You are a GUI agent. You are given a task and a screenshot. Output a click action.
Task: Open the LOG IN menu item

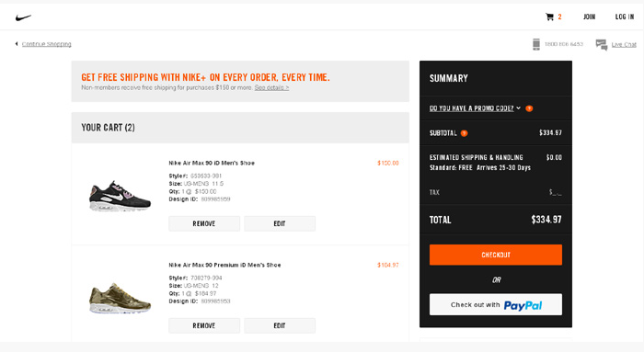coord(625,17)
